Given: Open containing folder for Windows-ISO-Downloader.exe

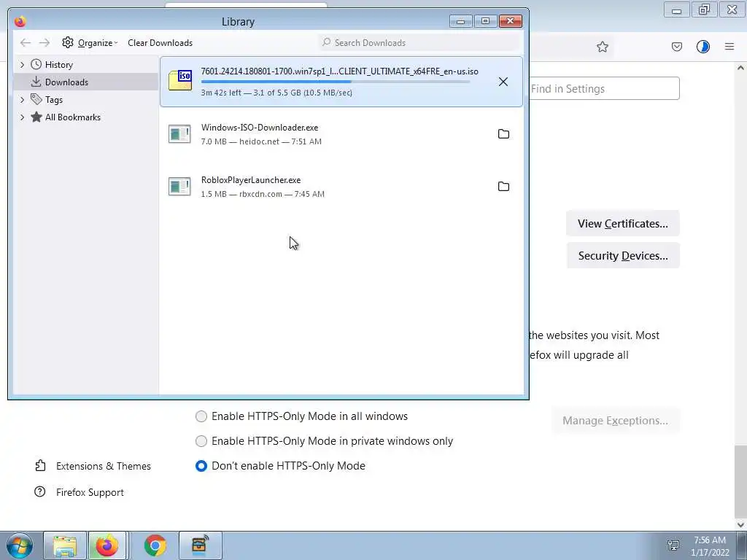Looking at the screenshot, I should coord(503,134).
